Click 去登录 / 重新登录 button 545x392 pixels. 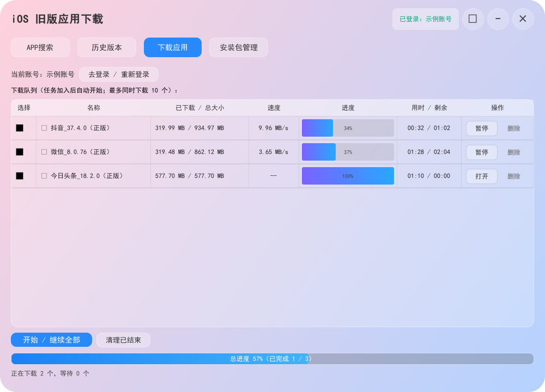point(119,74)
